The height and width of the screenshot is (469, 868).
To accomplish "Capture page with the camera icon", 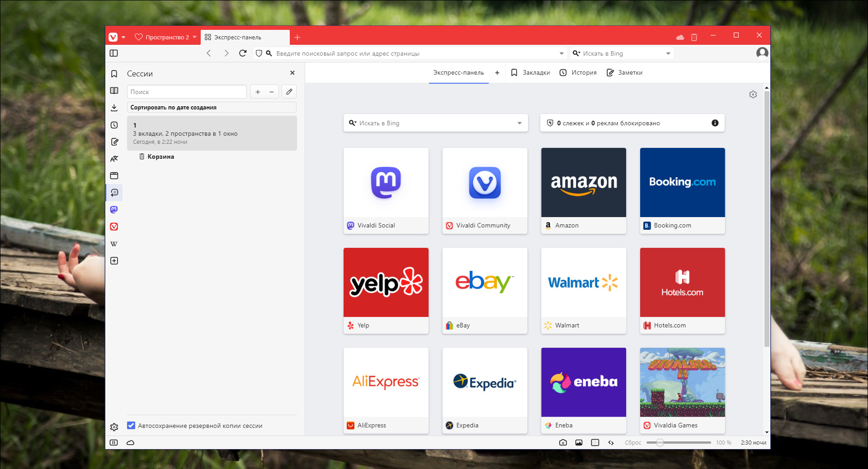I will 563,443.
